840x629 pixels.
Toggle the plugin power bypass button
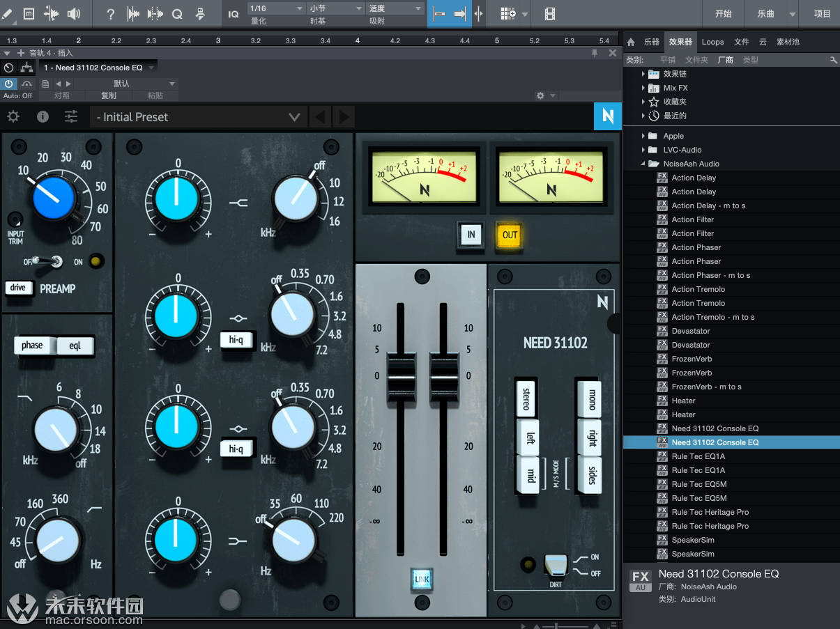(x=9, y=84)
